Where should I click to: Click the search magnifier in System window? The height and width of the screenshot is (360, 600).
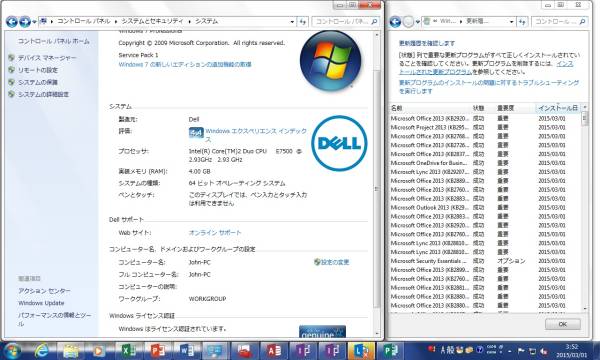374,22
